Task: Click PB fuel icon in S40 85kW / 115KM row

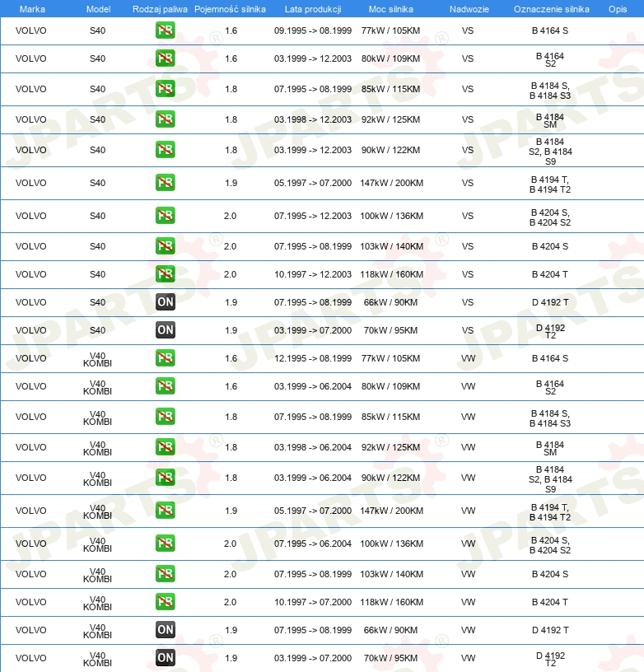Action: tap(166, 89)
